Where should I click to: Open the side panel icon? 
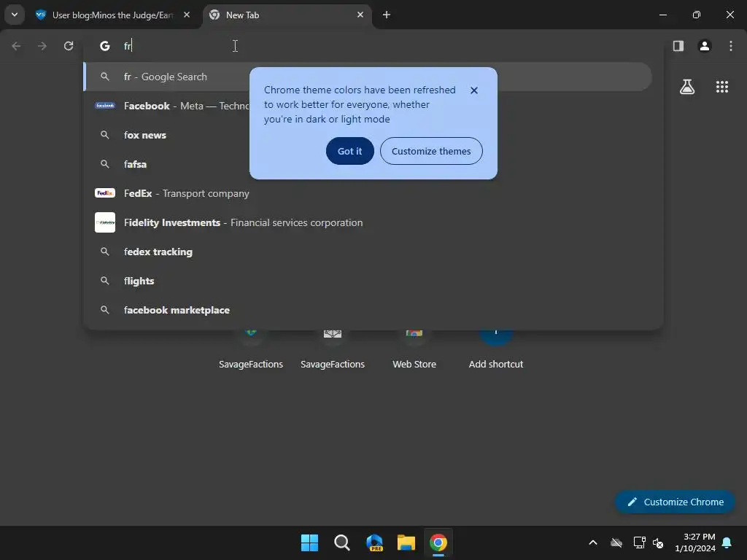[x=678, y=46]
